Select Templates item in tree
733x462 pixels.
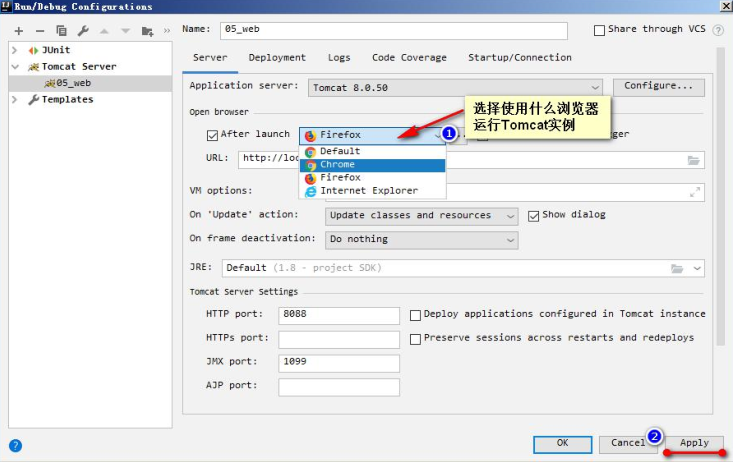67,99
